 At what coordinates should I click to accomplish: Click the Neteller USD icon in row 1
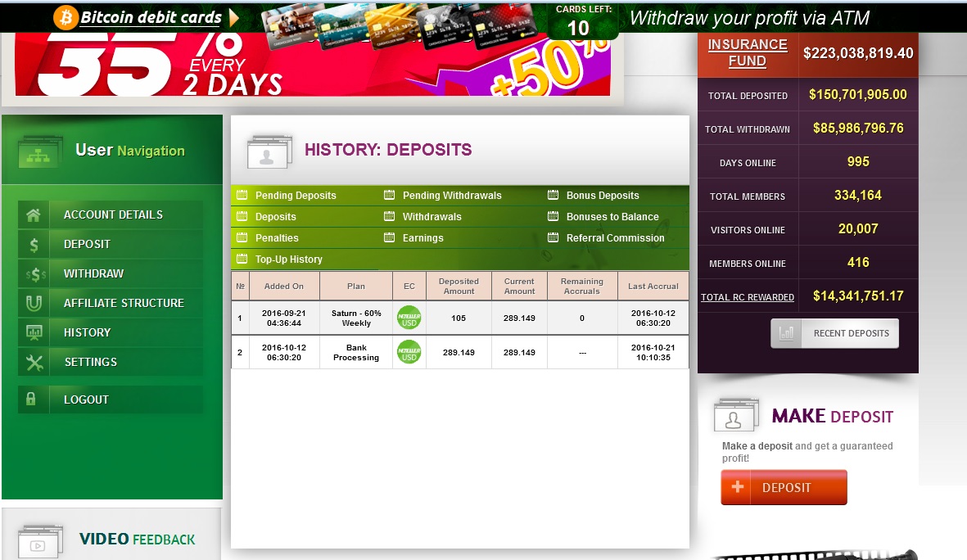pyautogui.click(x=409, y=318)
